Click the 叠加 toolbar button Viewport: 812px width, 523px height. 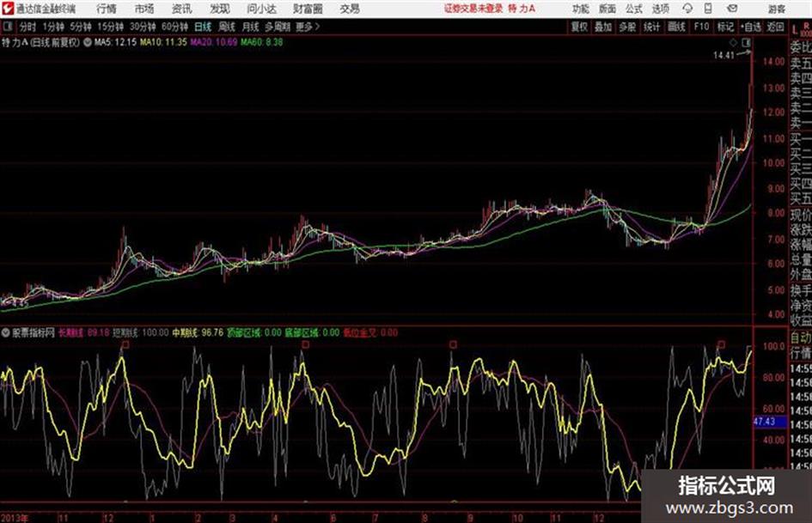click(x=603, y=27)
